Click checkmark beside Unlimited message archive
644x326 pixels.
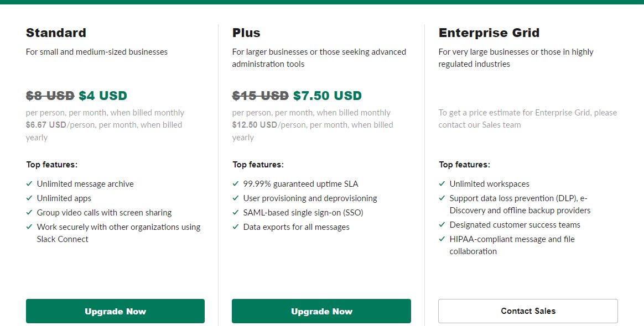pyautogui.click(x=29, y=184)
